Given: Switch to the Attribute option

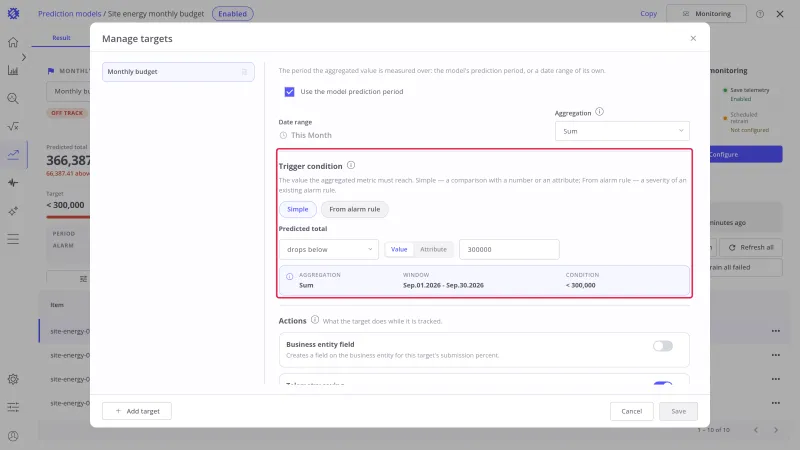Looking at the screenshot, I should (x=433, y=249).
